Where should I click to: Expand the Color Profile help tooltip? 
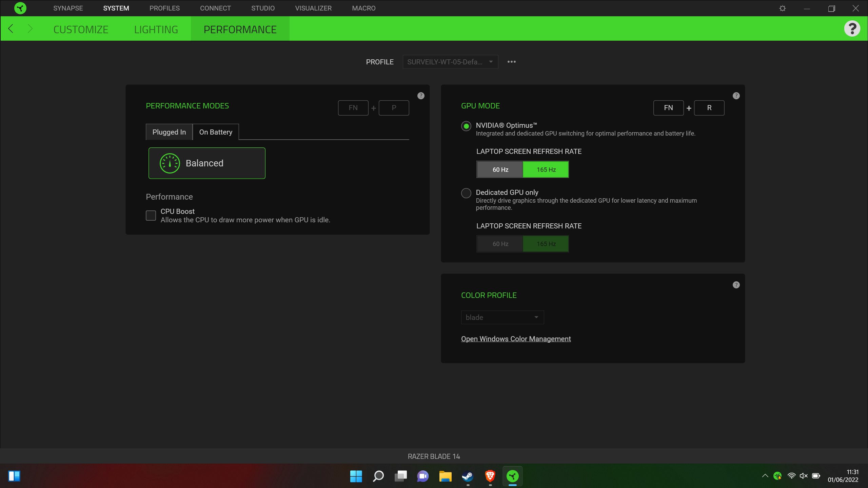736,285
